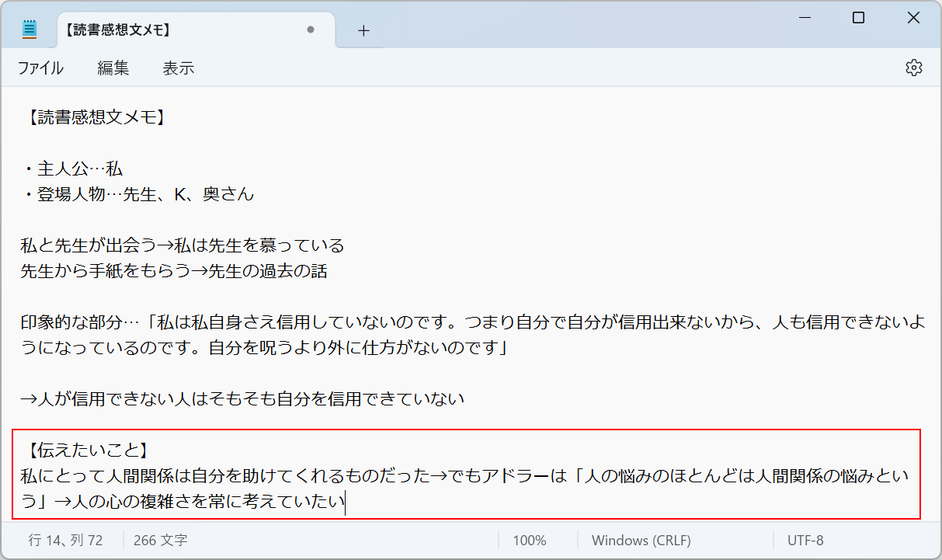Minimize the Notepad window
The width and height of the screenshot is (942, 560).
point(803,18)
